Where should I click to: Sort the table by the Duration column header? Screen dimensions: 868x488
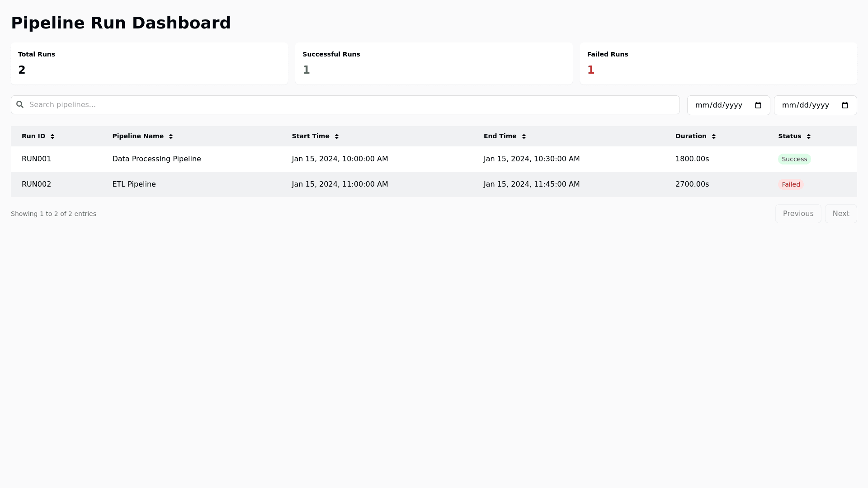tap(691, 136)
